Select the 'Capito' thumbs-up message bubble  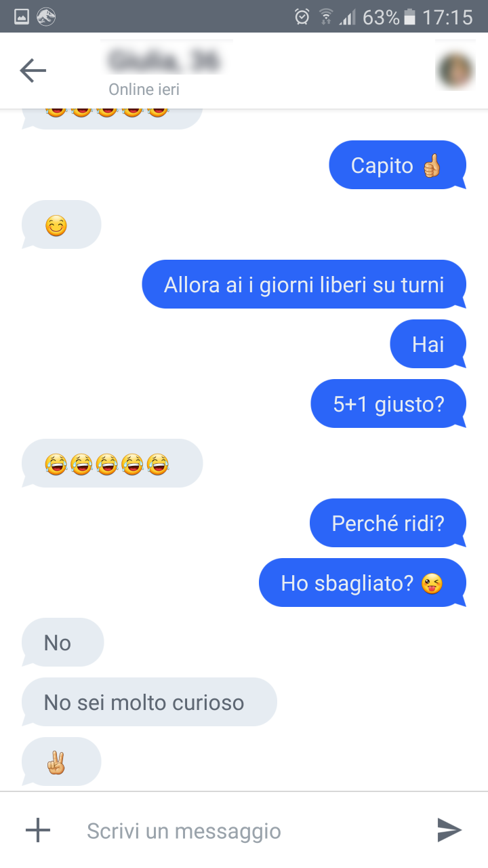(398, 165)
